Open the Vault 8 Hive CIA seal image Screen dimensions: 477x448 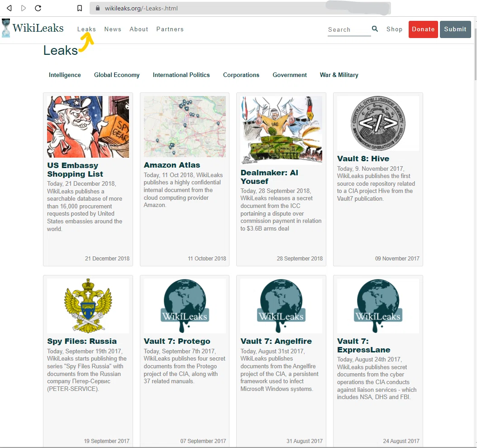(x=378, y=123)
